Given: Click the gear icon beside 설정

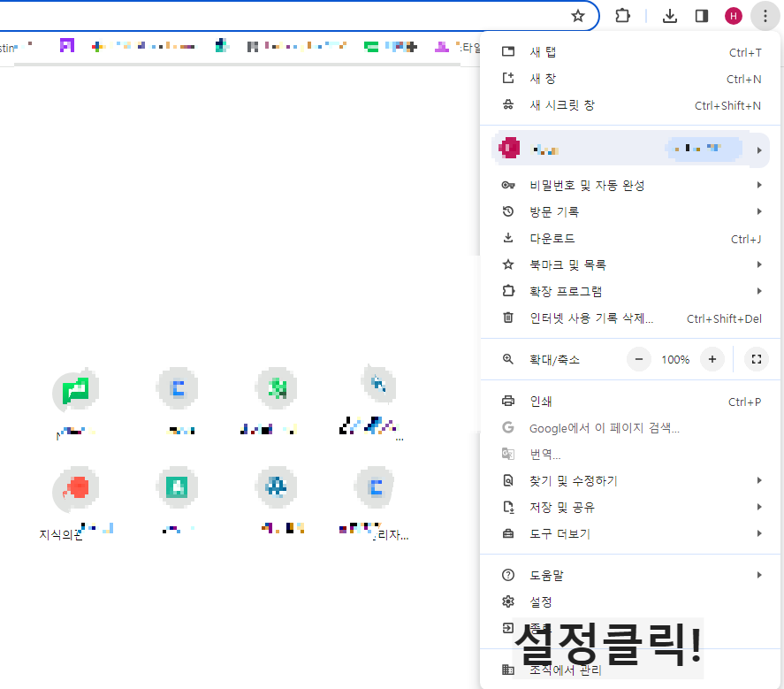Looking at the screenshot, I should [x=508, y=601].
